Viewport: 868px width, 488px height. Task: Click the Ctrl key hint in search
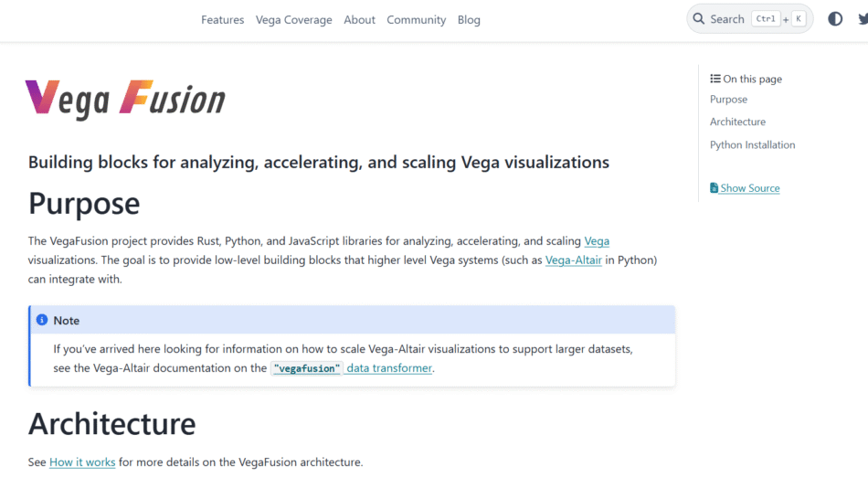(766, 19)
